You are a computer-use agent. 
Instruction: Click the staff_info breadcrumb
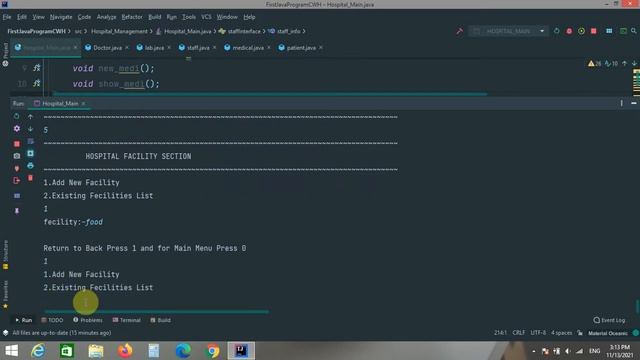289,31
